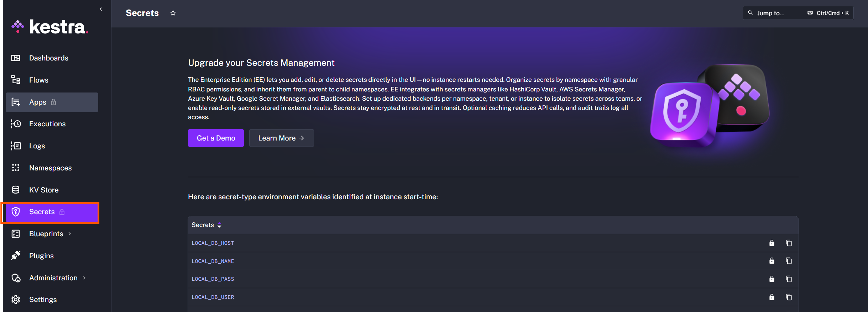Image resolution: width=868 pixels, height=312 pixels.
Task: Click the KV Store database icon
Action: 16,190
